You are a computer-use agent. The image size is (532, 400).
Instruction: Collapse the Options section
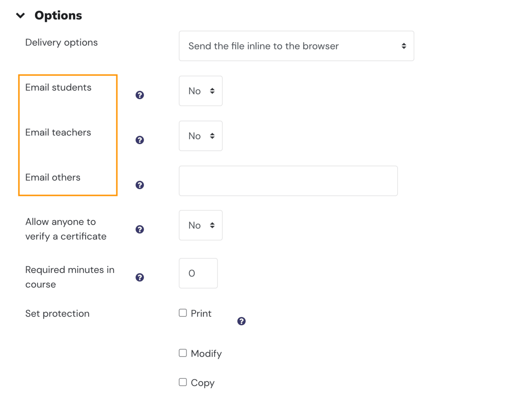[20, 15]
